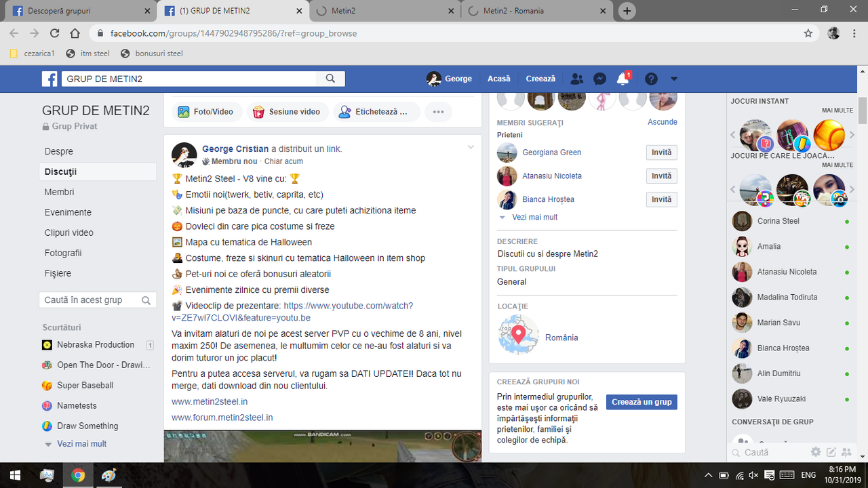
Task: Open Chrome from Windows taskbar
Action: tap(78, 475)
